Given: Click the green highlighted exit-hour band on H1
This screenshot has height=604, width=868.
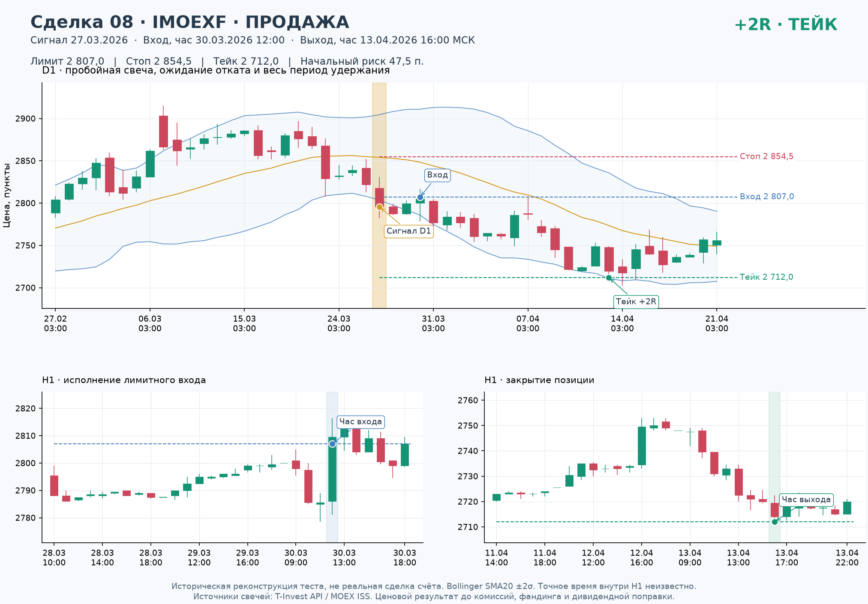Looking at the screenshot, I should tap(774, 467).
